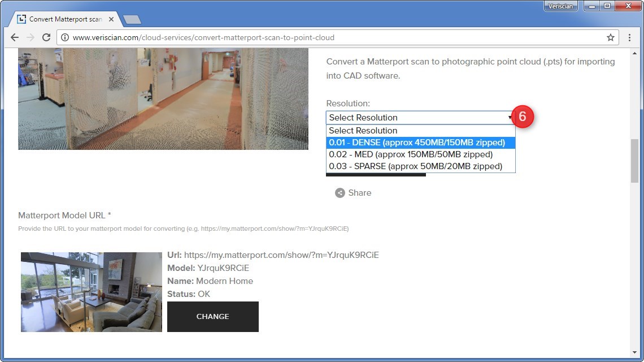Choose 0.02 - MED resolution option
The image size is (644, 362).
click(420, 154)
